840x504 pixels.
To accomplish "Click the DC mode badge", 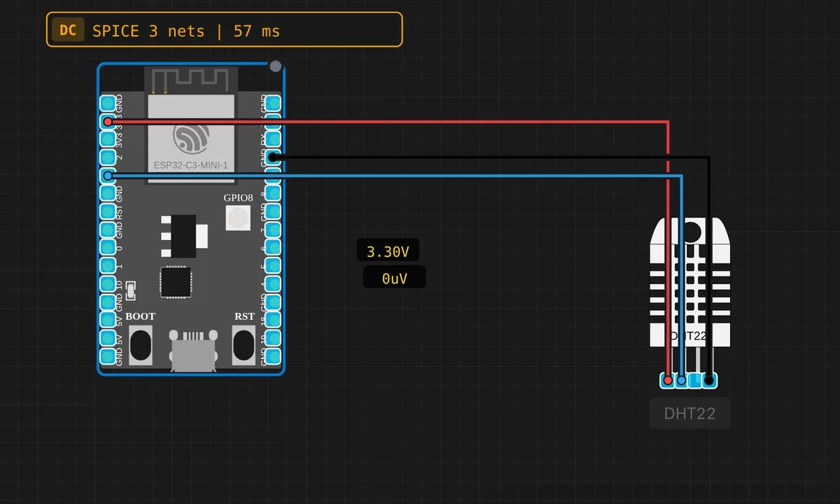I will pyautogui.click(x=68, y=30).
